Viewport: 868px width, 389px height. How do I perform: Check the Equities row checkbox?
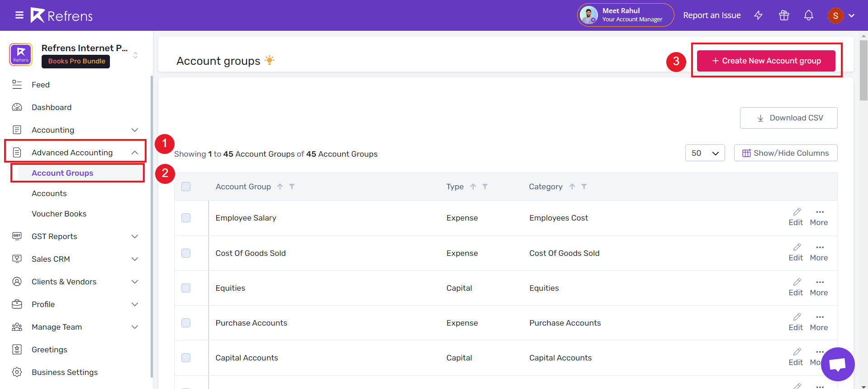tap(186, 288)
